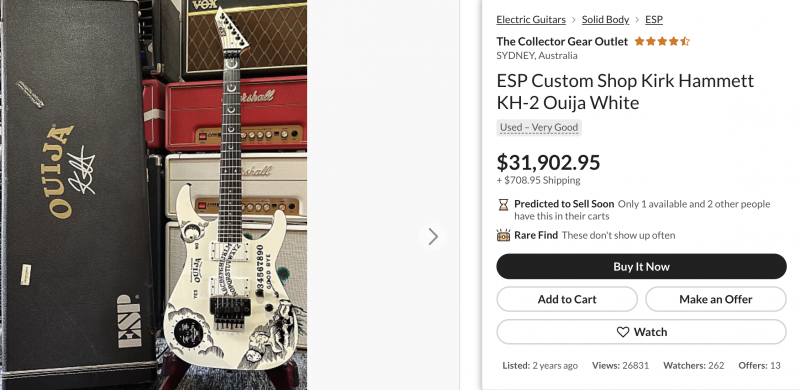Click the seller star rating

[662, 41]
